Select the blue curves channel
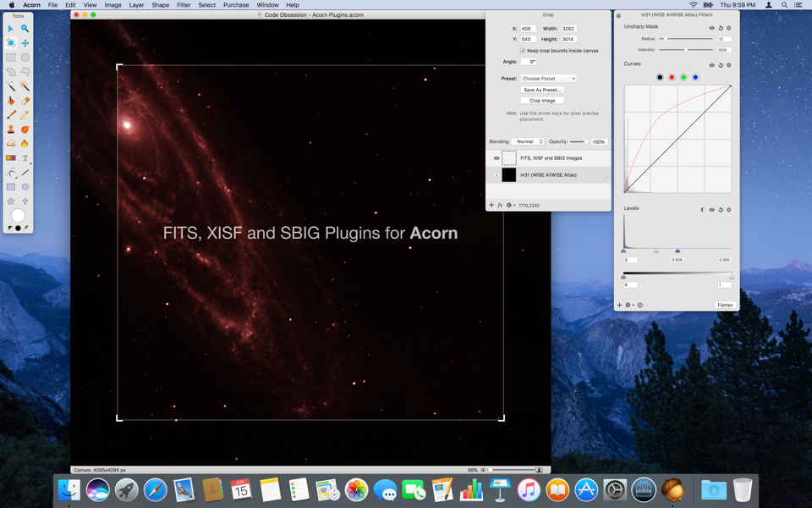 [695, 77]
